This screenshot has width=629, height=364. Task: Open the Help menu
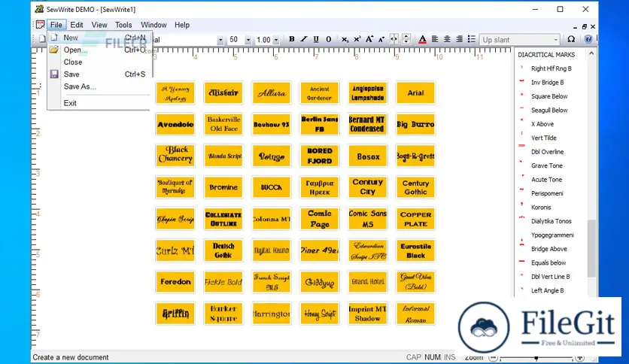[x=182, y=25]
